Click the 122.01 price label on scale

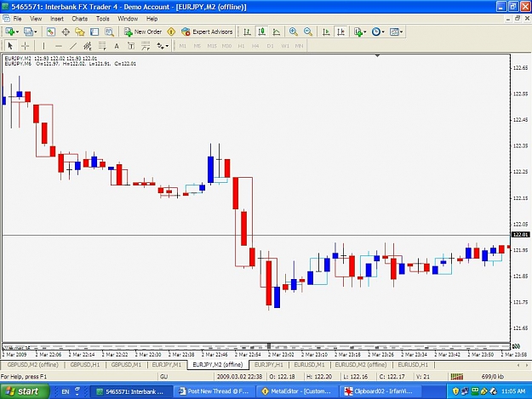click(520, 235)
